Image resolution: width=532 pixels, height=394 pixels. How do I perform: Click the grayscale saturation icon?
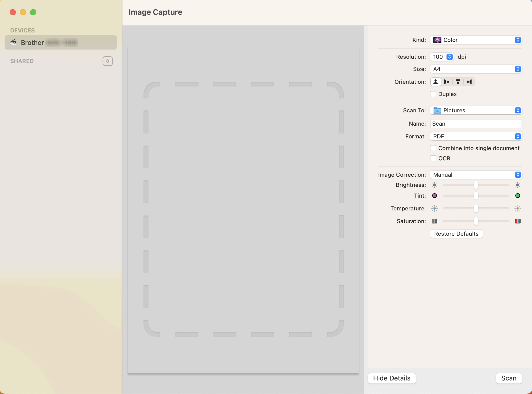435,221
